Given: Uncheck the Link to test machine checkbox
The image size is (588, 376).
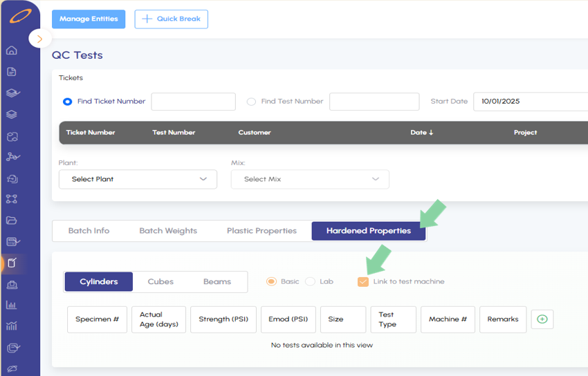Looking at the screenshot, I should click(363, 281).
